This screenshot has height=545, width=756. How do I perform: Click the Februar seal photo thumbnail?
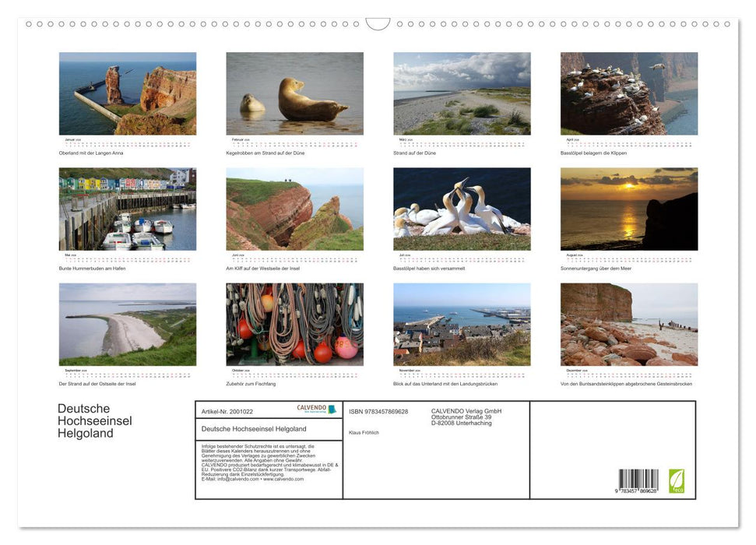click(x=294, y=95)
